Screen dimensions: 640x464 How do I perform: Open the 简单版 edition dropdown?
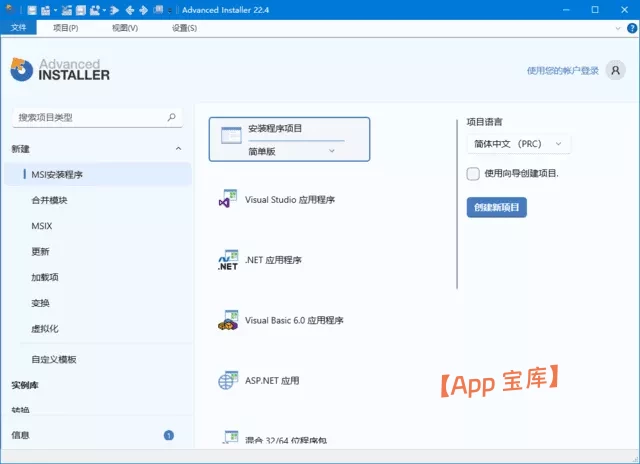coord(292,151)
